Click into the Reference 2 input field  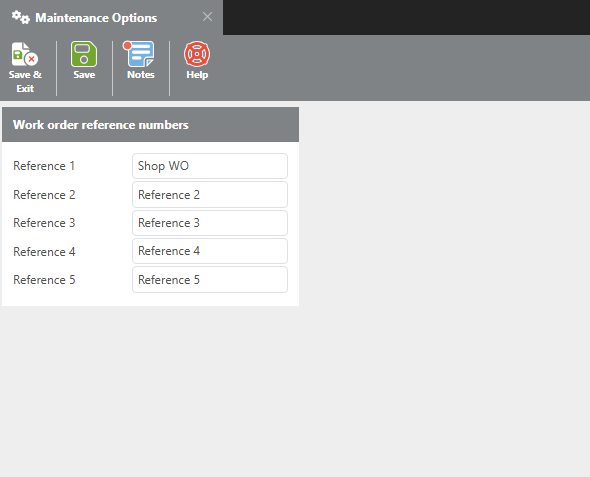[x=210, y=195]
